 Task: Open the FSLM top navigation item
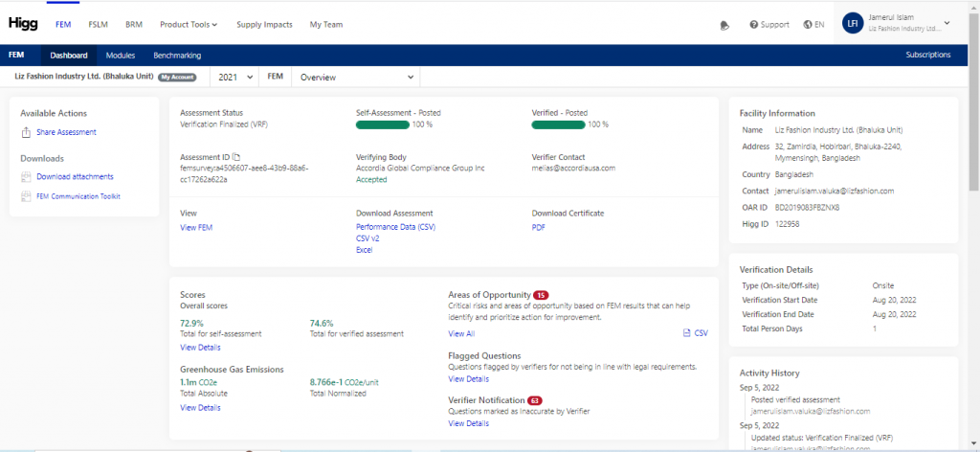(99, 24)
